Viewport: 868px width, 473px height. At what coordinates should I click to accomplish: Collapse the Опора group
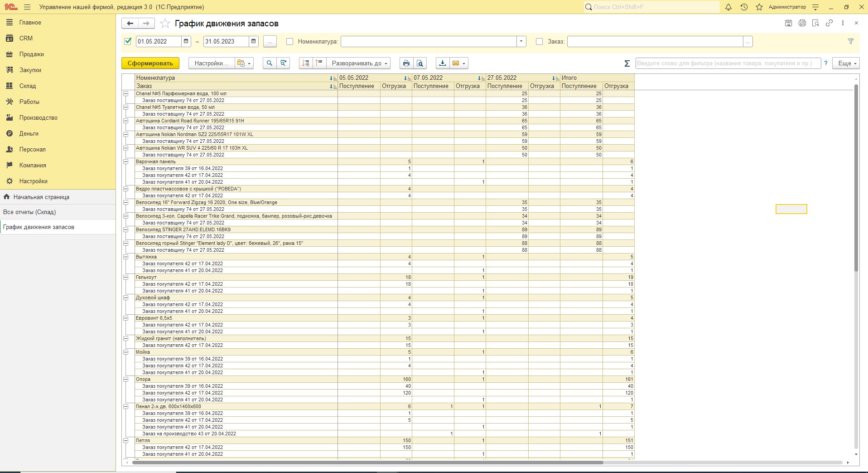click(x=126, y=379)
